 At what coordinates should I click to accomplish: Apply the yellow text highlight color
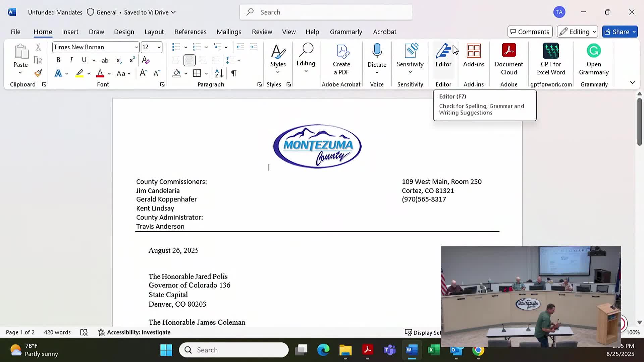point(79,73)
